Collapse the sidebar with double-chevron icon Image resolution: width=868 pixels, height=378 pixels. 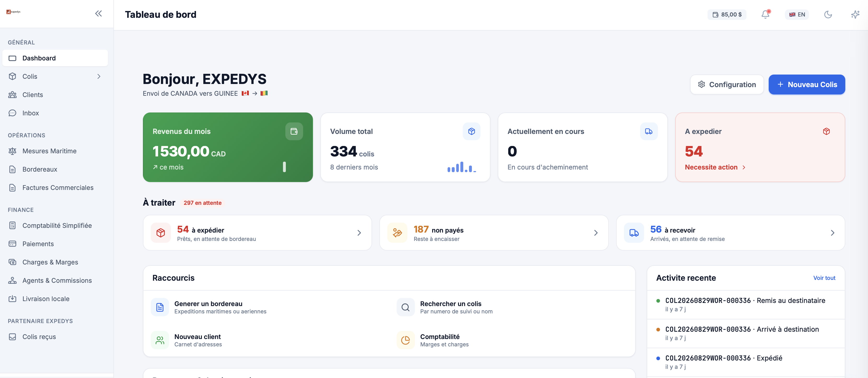[x=99, y=14]
